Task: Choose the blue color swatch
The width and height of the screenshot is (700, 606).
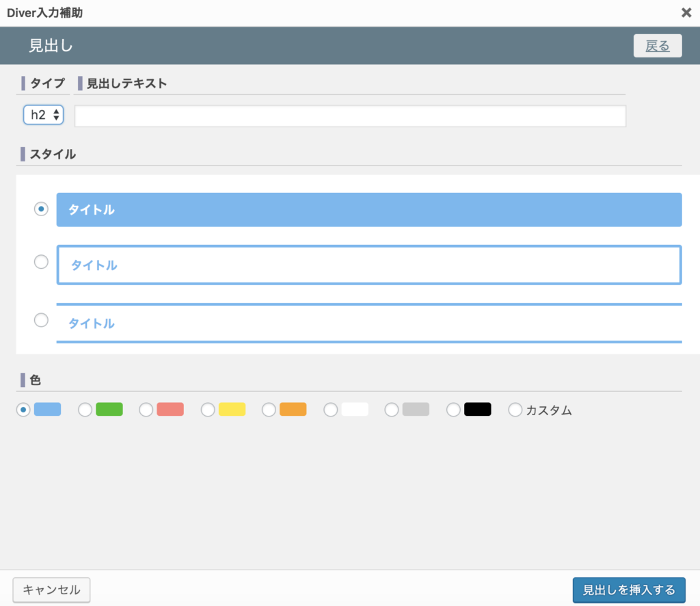Action: (47, 410)
